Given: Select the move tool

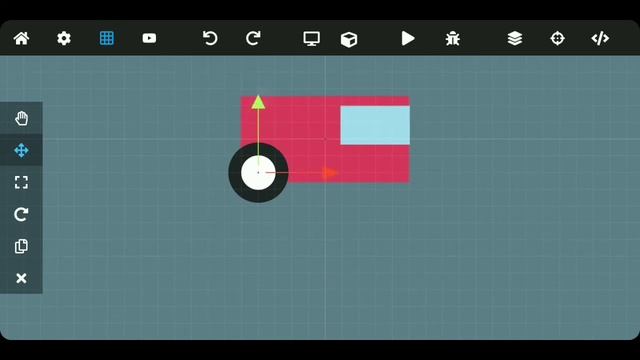Looking at the screenshot, I should (x=21, y=150).
